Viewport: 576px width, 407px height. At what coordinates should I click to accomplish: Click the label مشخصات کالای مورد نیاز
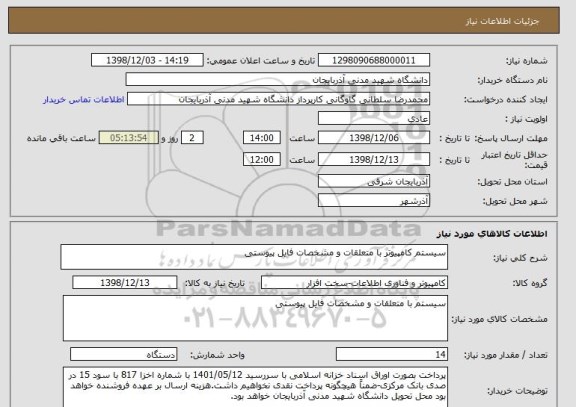[x=500, y=319]
